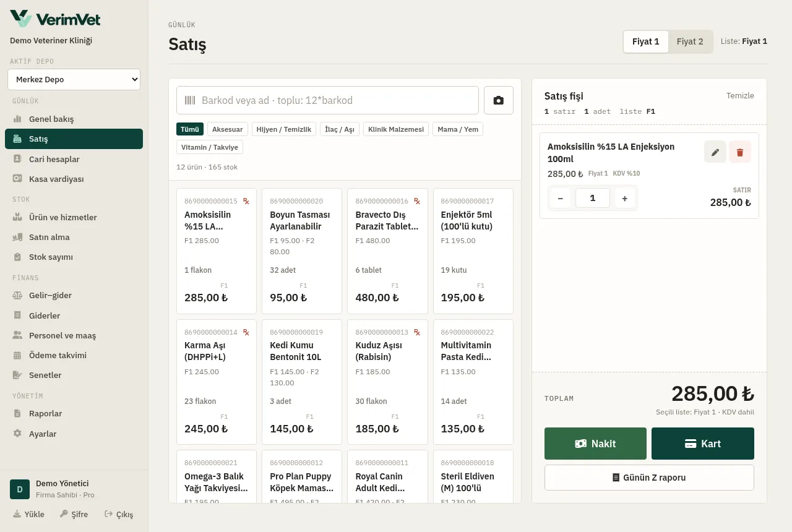Open Genel bakış dashboard
The height and width of the screenshot is (532, 792).
click(x=74, y=119)
